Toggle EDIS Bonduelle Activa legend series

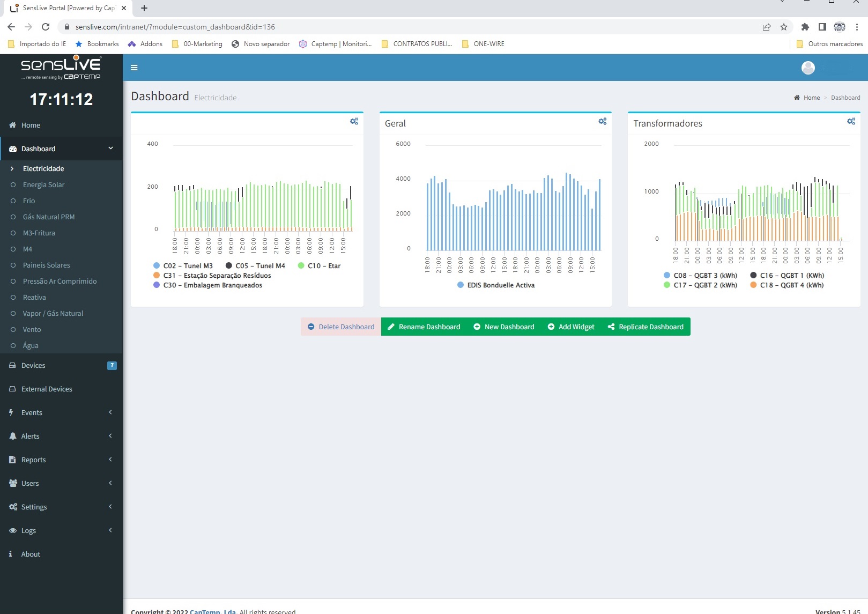[500, 285]
